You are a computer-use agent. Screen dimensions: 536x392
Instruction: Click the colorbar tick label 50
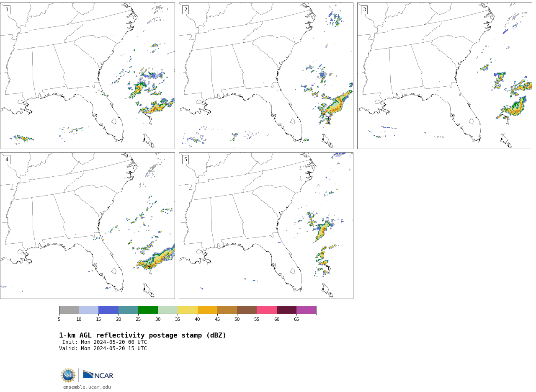(x=237, y=319)
